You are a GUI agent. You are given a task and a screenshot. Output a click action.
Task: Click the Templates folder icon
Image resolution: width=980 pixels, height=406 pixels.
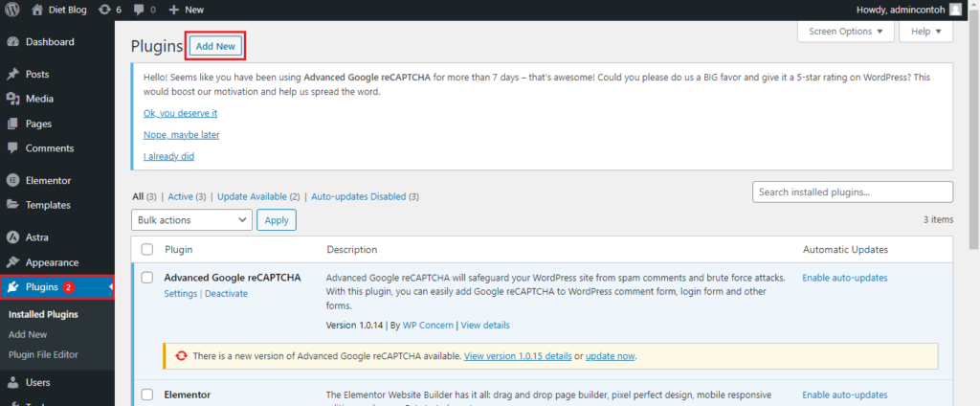(12, 205)
